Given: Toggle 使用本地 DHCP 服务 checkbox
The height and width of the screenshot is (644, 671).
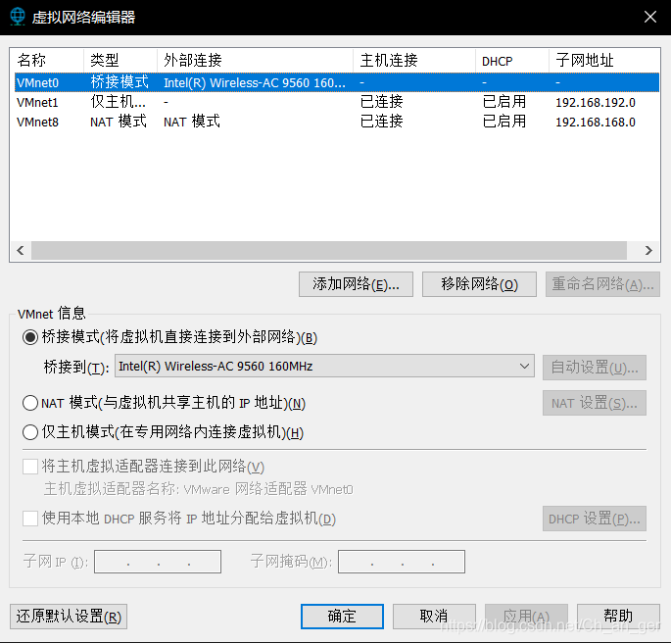Looking at the screenshot, I should pos(30,519).
